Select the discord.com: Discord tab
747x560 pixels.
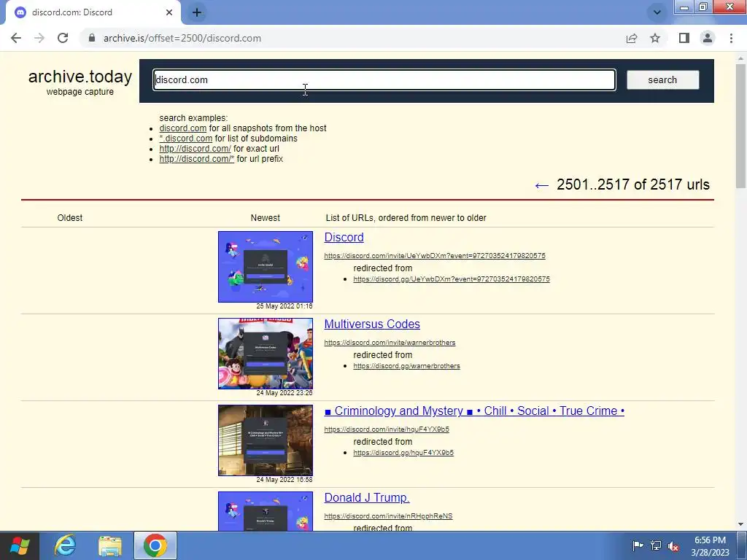point(93,12)
